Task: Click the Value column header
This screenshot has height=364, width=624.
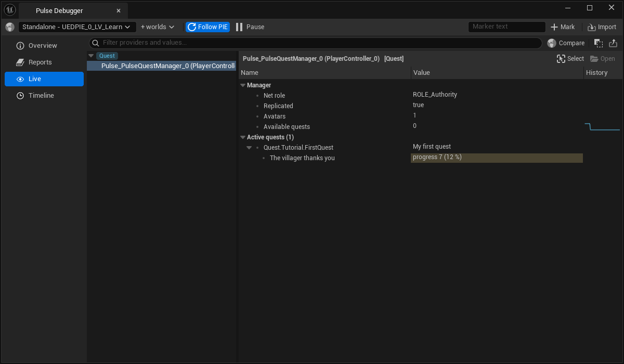Action: click(x=497, y=73)
